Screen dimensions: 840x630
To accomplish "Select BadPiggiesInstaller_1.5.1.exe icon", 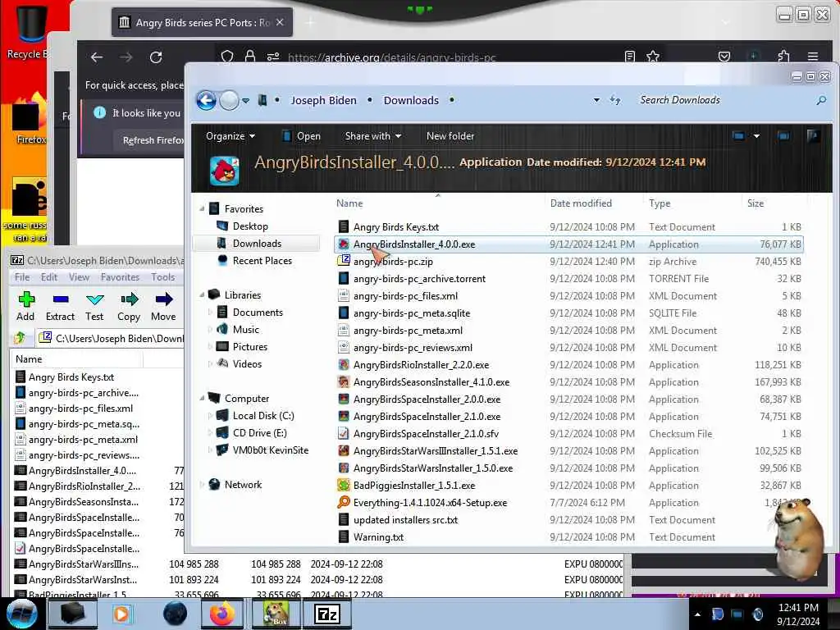I will [x=344, y=486].
